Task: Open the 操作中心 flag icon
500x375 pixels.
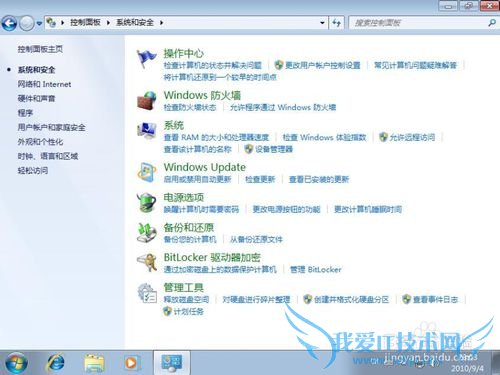Action: 146,59
